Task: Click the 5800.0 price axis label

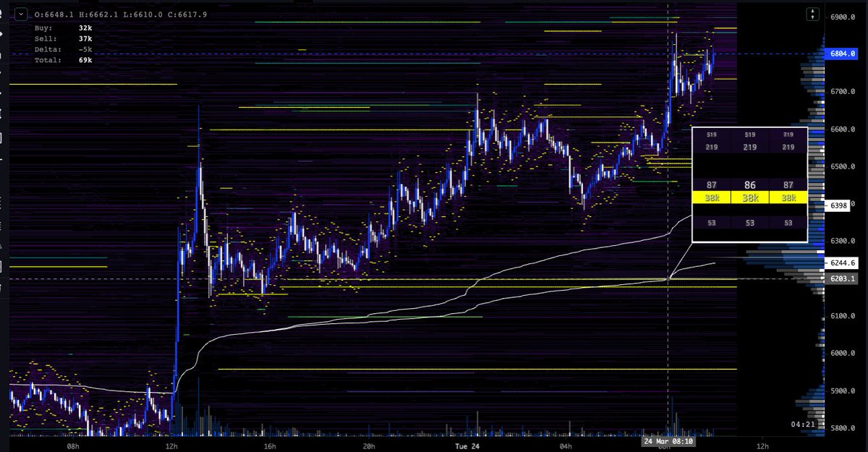Action: [x=844, y=429]
